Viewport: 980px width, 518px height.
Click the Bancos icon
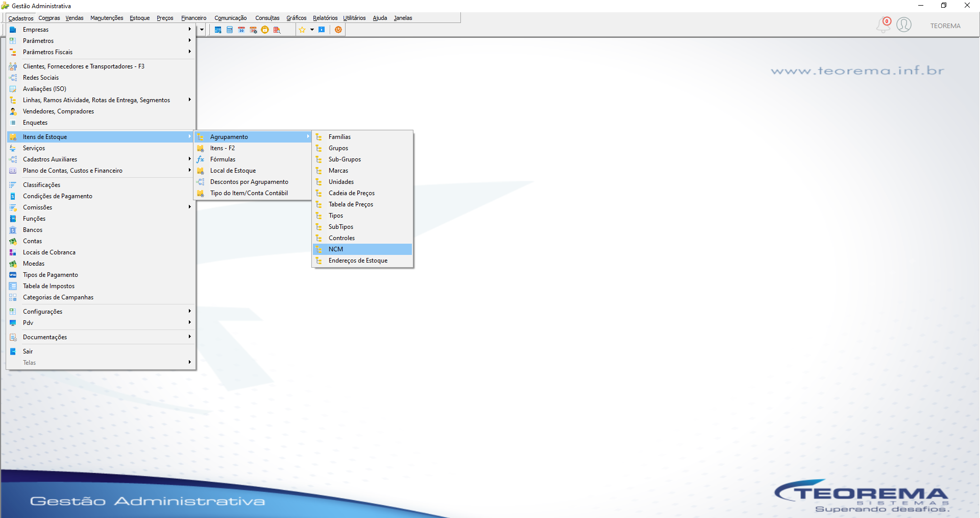point(13,230)
